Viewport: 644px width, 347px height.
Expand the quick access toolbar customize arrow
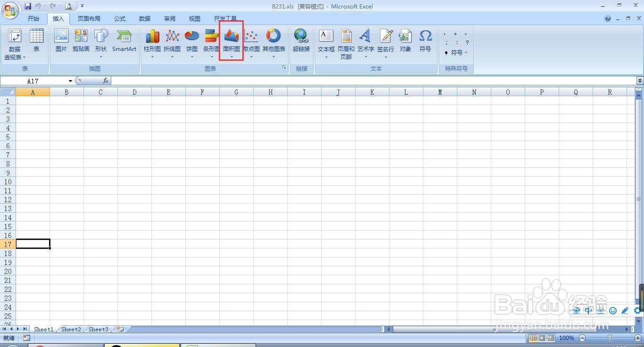coord(82,6)
